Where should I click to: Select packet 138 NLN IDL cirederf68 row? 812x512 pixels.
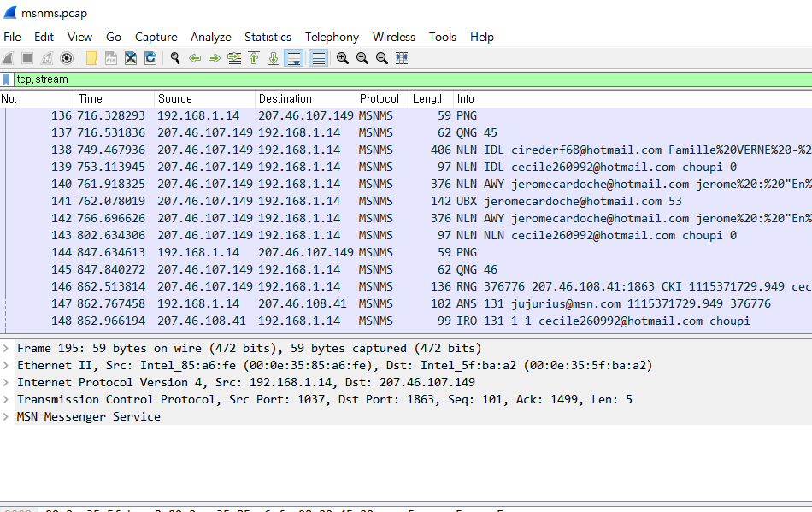point(406,150)
